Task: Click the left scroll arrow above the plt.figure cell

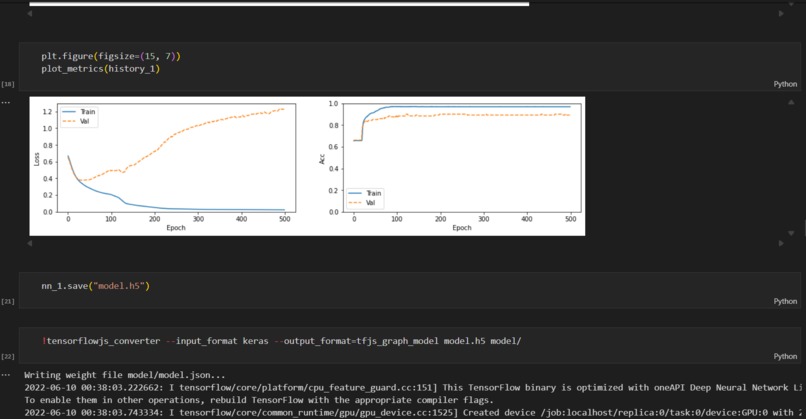Action: (30, 13)
